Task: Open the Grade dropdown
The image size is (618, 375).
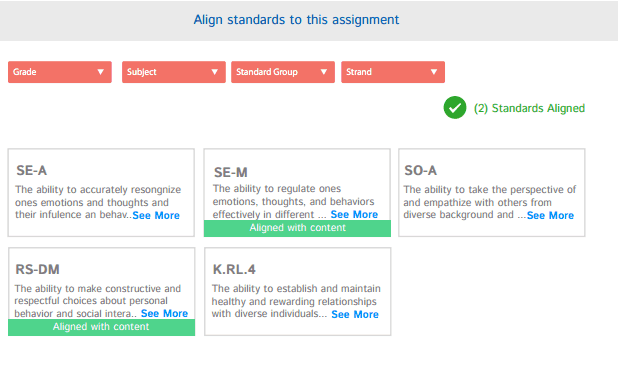Action: coord(60,72)
